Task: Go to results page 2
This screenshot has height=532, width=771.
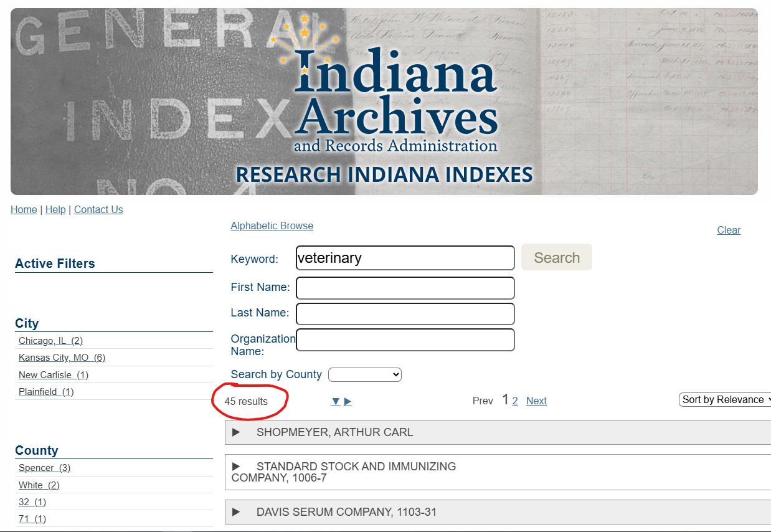Action: pyautogui.click(x=515, y=401)
